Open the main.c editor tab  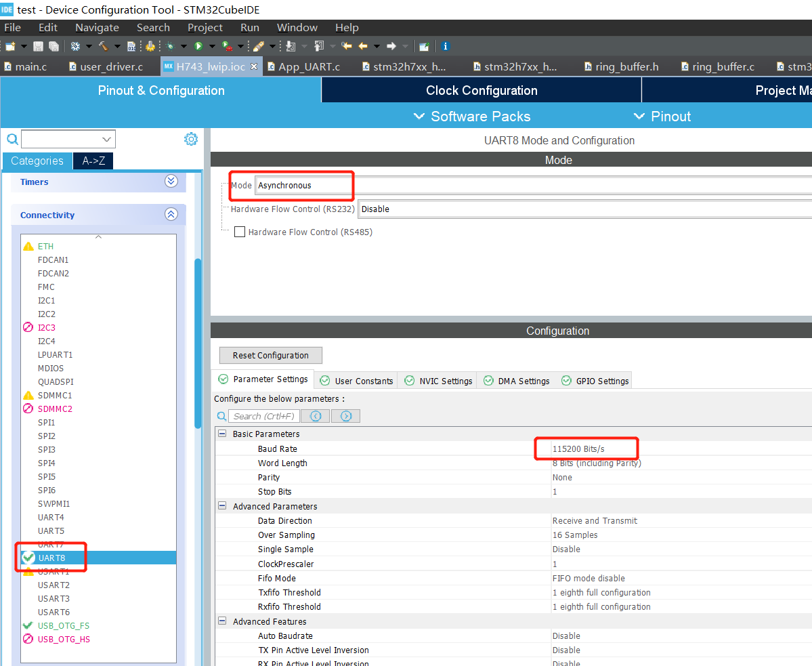(x=25, y=67)
